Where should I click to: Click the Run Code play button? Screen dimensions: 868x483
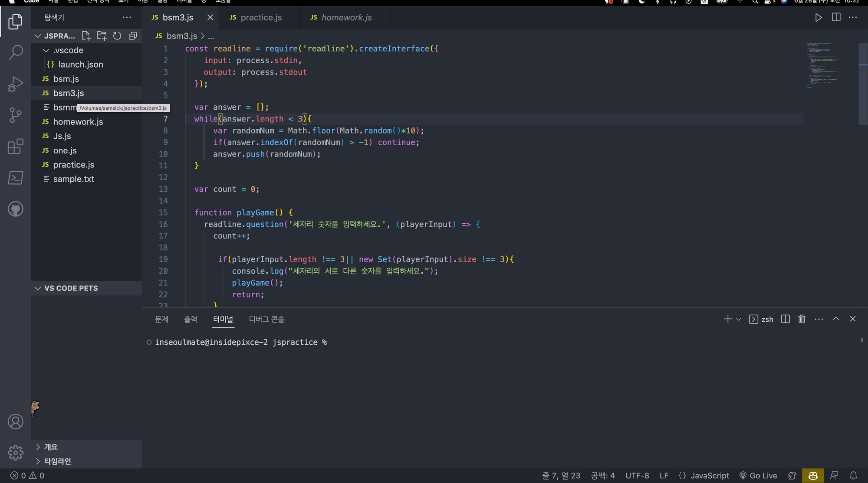coord(818,18)
